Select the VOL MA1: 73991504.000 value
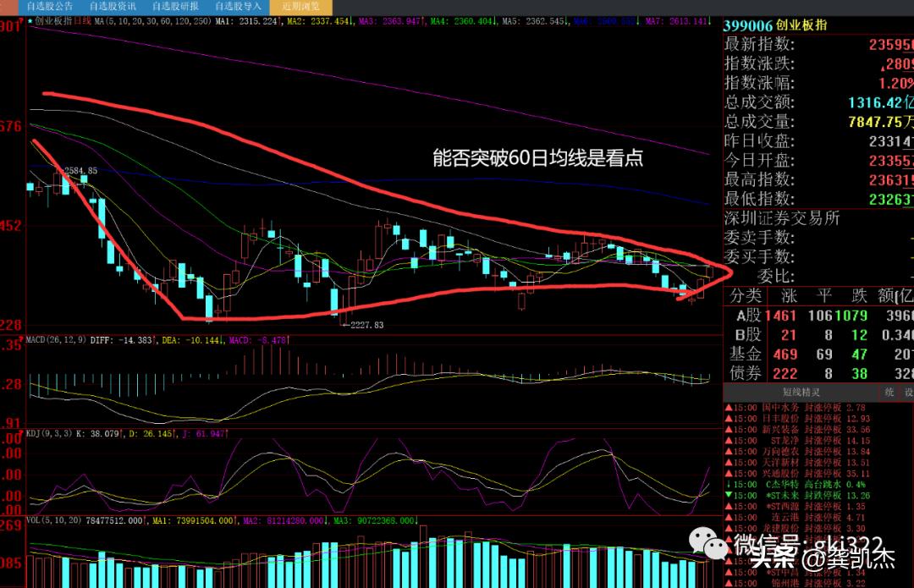Screen dimensions: 914x588 pos(195,520)
